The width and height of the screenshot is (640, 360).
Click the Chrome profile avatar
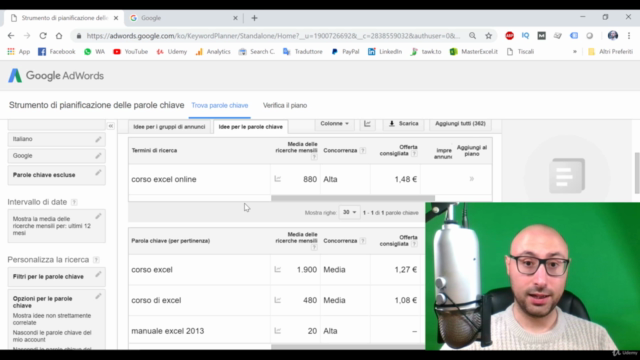(x=613, y=36)
